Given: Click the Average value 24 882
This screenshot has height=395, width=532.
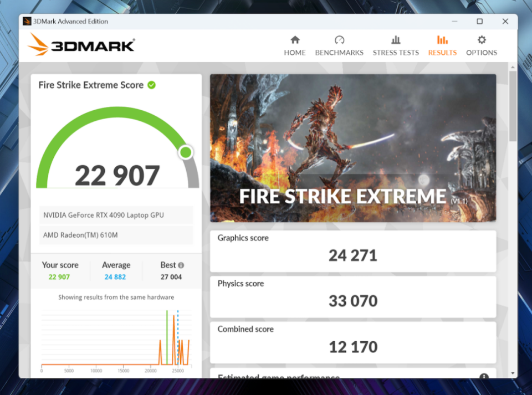Looking at the screenshot, I should (115, 277).
